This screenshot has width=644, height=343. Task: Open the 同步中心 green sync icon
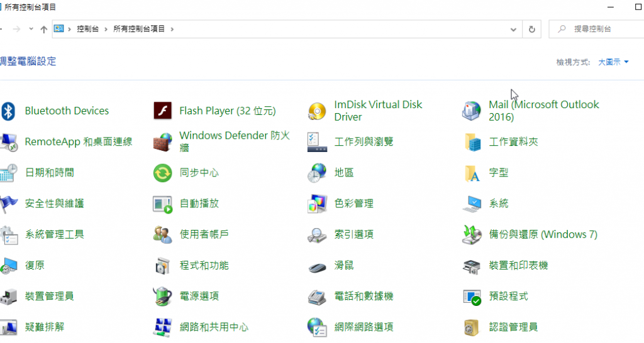point(163,173)
